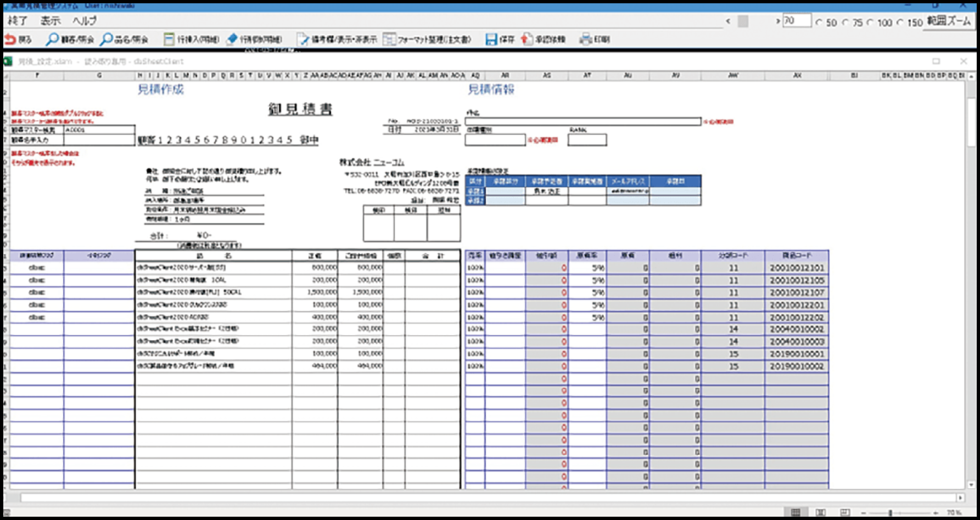Click the 494,000 list price cell
The image size is (980, 520).
coord(315,366)
